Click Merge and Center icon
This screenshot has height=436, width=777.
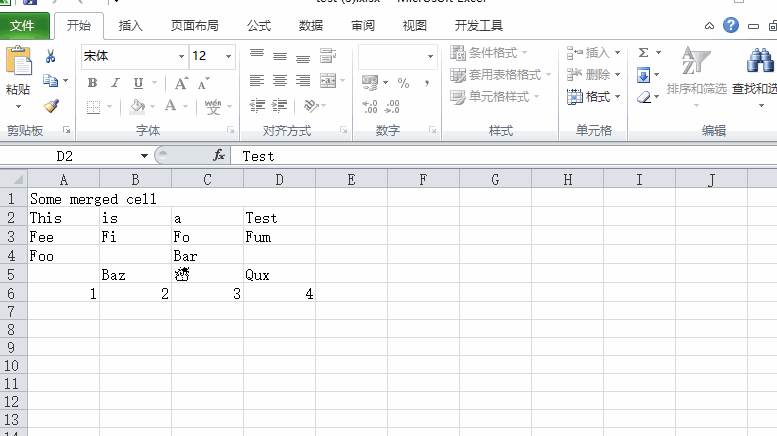tap(328, 80)
